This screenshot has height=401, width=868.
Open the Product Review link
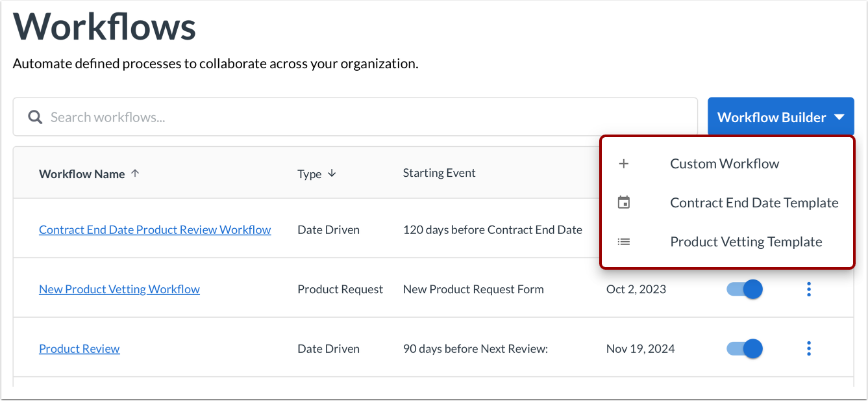point(79,349)
